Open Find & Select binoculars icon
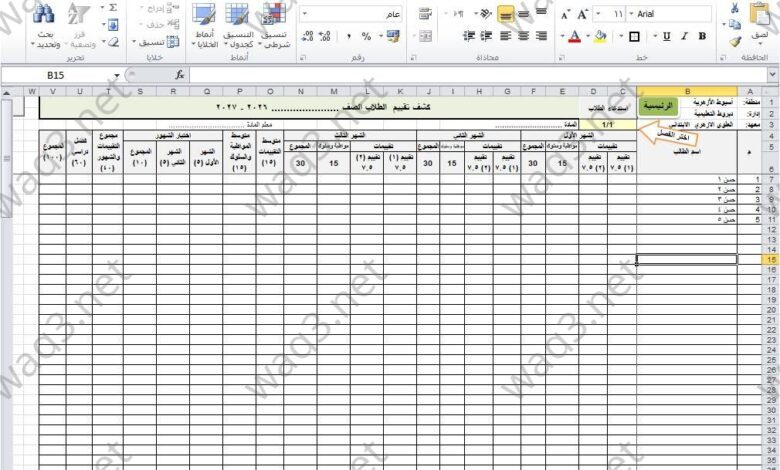The width and height of the screenshot is (780, 470). pos(45,25)
